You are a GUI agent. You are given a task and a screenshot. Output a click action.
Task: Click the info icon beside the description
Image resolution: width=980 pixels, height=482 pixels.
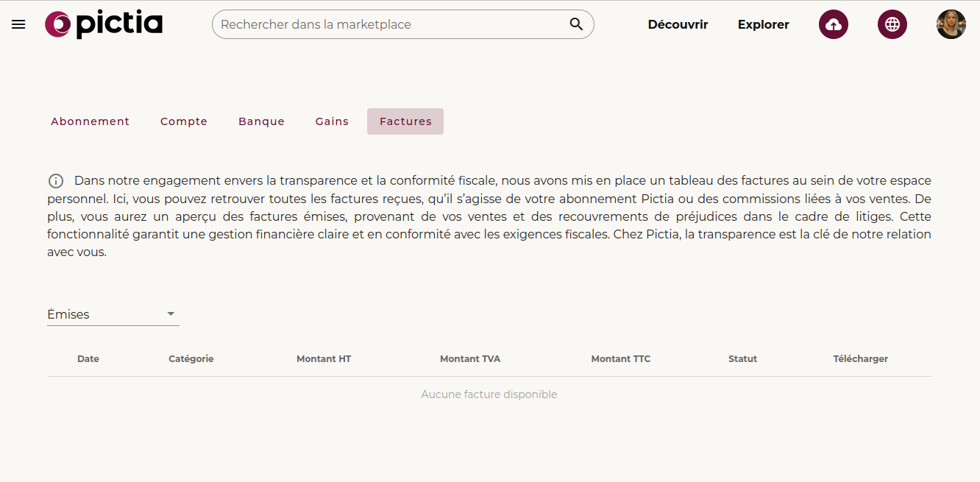coord(56,181)
